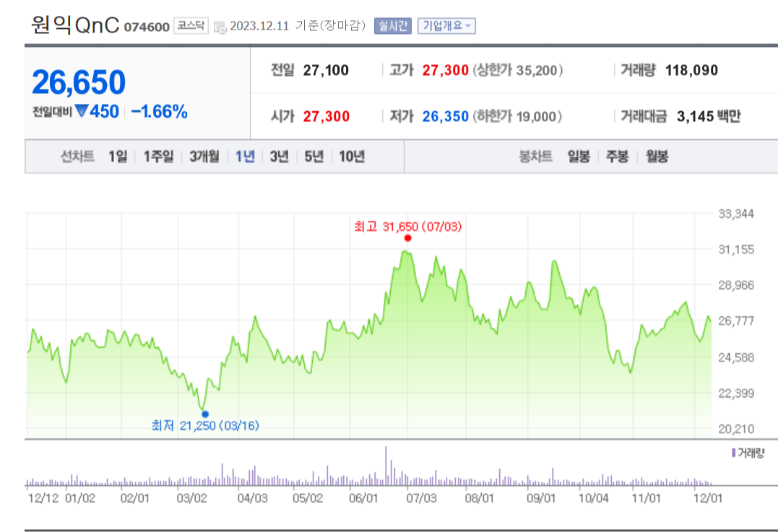Viewport: 778px width, 532px height.
Task: Click the red 최고 31,650 marker dot
Action: point(408,238)
